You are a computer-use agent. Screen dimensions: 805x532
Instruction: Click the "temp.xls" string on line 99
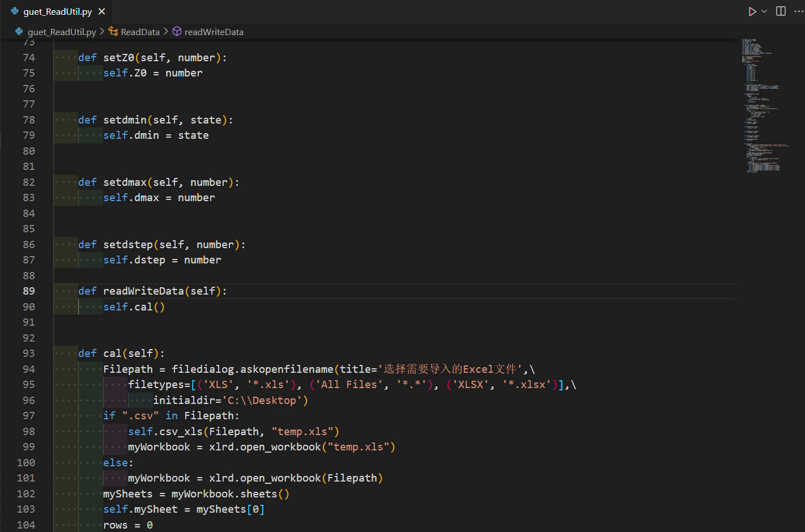coord(358,446)
